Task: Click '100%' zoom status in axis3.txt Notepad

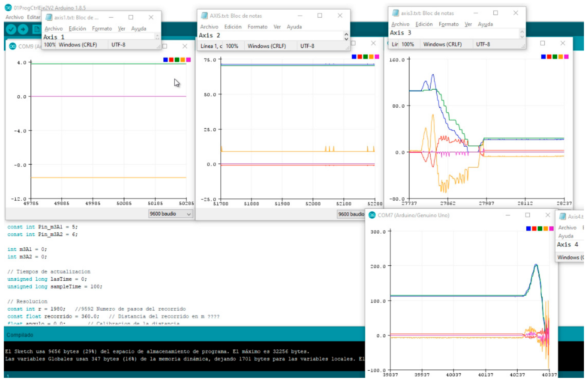Action: pos(407,44)
